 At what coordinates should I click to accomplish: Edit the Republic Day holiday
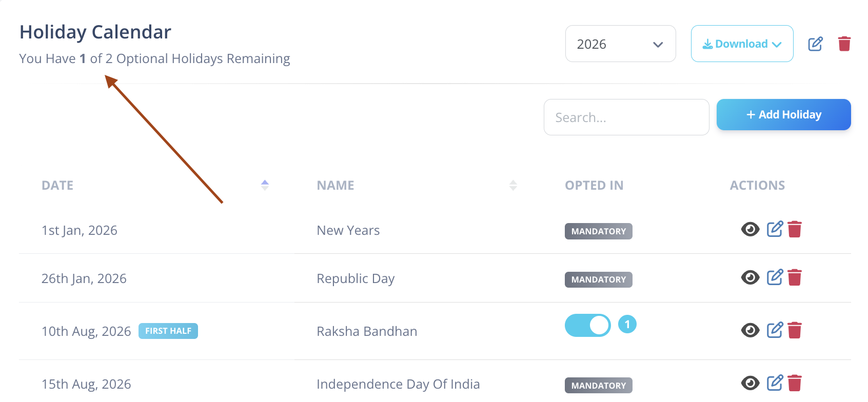pos(775,277)
